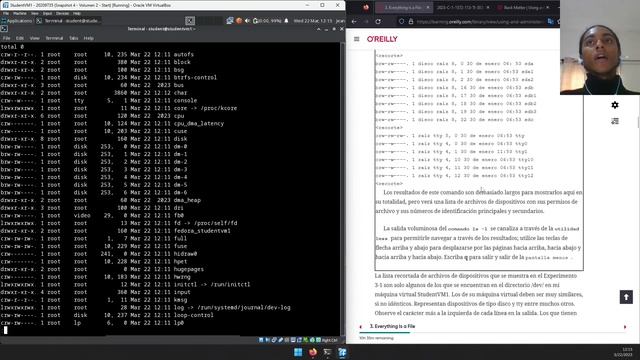Click the translate icon in address bar
This screenshot has width=640, height=360.
pyautogui.click(x=550, y=22)
